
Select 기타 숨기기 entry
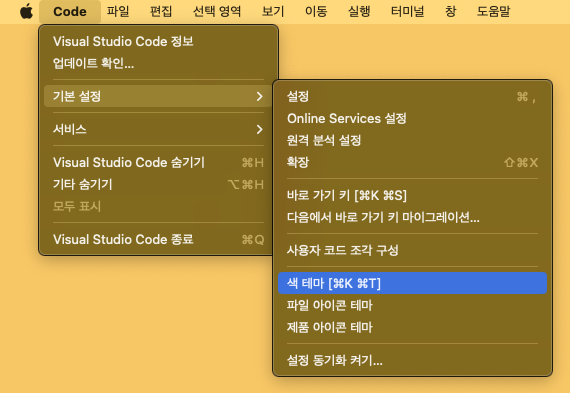pos(158,185)
